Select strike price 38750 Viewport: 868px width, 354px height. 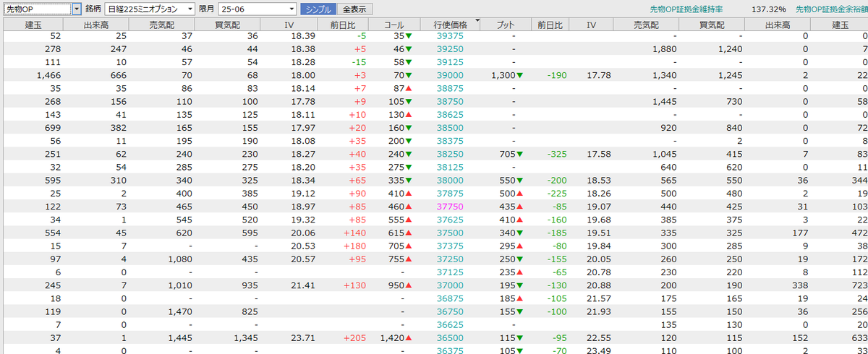(x=451, y=101)
